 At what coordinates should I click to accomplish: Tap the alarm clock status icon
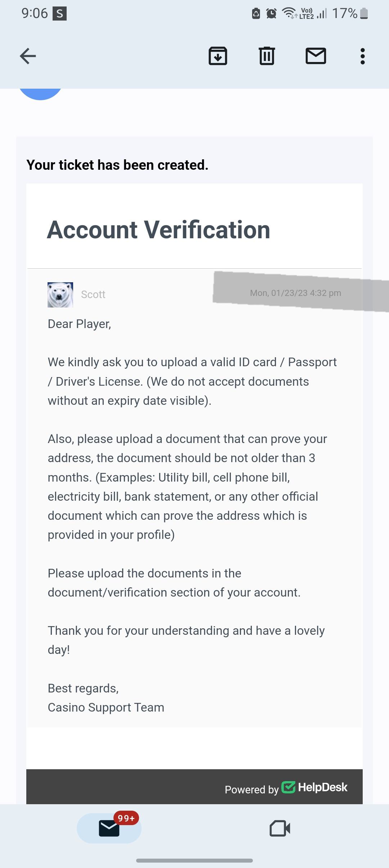coord(271,14)
